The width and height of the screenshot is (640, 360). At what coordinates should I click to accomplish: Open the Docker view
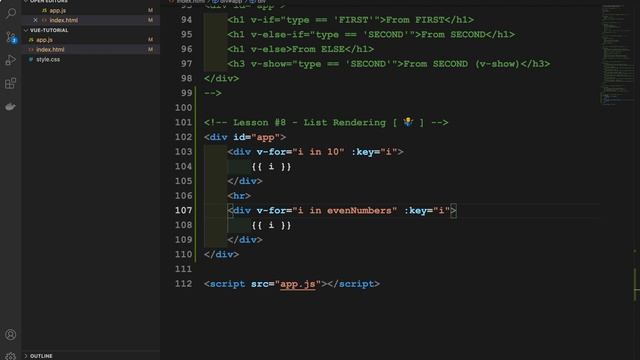point(11,107)
